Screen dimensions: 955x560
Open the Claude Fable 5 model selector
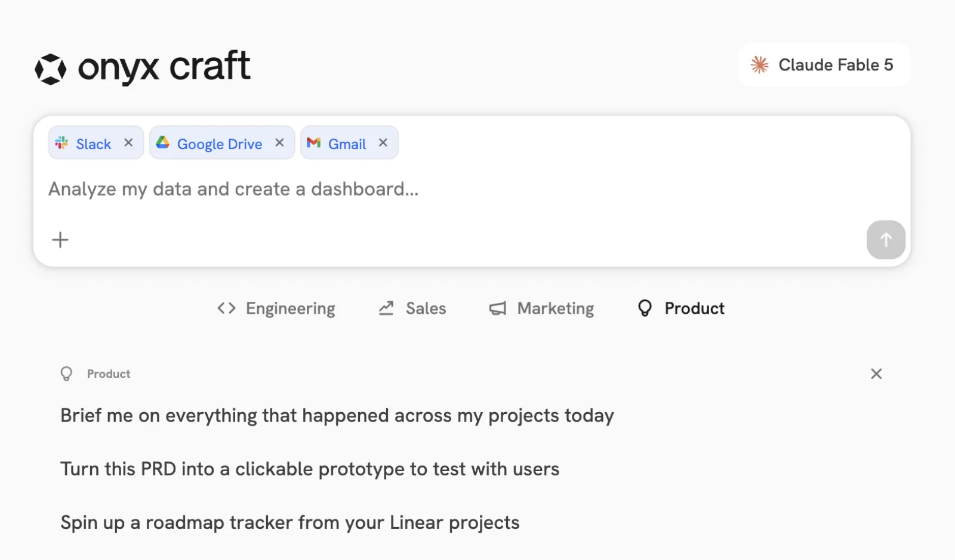tap(824, 64)
